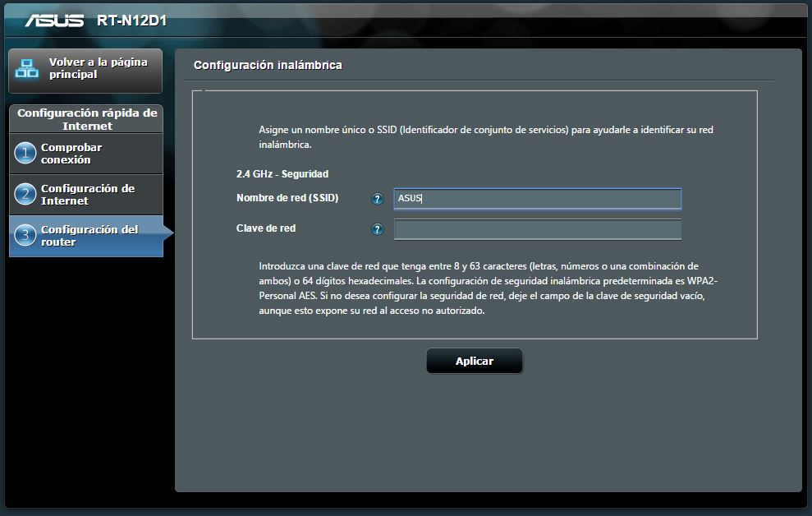Select the Comprobar conexión step

(x=71, y=154)
